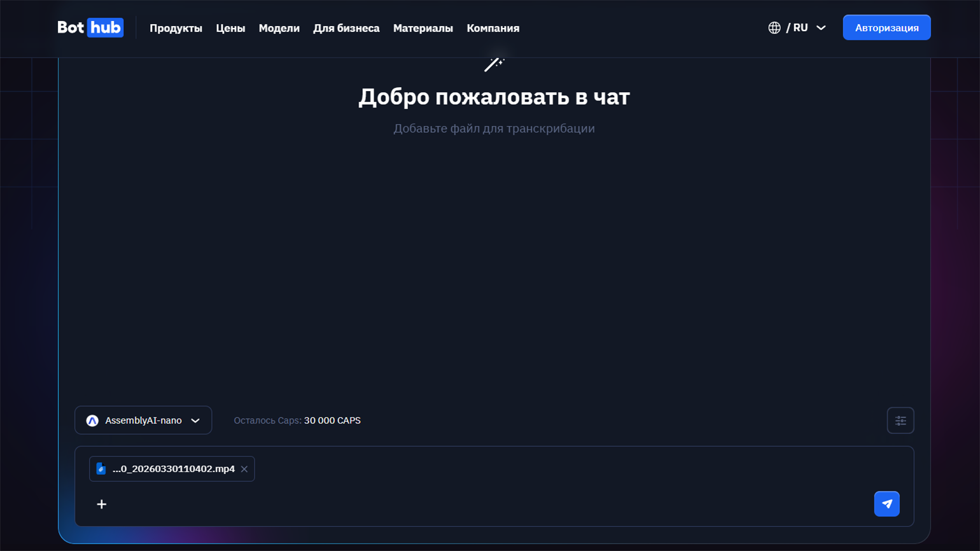Click the attached mp4 file icon
This screenshot has width=980, height=551.
(x=101, y=469)
